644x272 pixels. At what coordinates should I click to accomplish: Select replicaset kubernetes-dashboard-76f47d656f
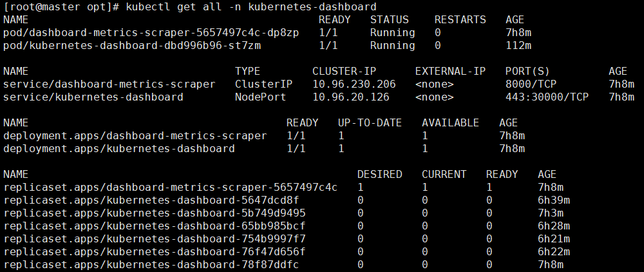155,252
